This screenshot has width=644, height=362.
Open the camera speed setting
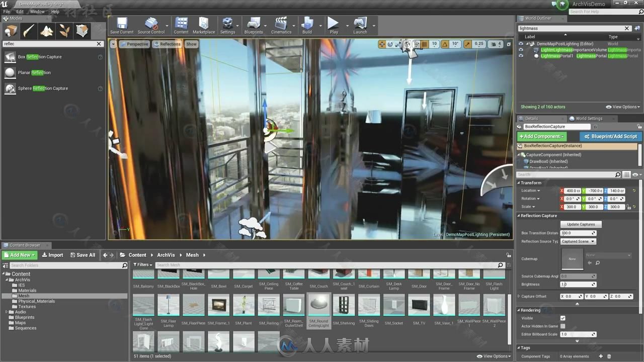pyautogui.click(x=496, y=44)
